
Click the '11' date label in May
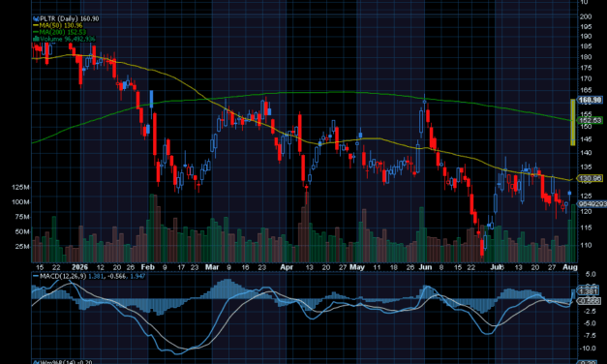point(377,267)
